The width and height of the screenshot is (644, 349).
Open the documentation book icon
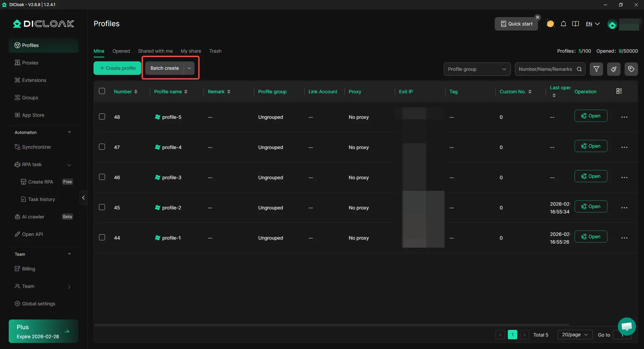click(576, 24)
